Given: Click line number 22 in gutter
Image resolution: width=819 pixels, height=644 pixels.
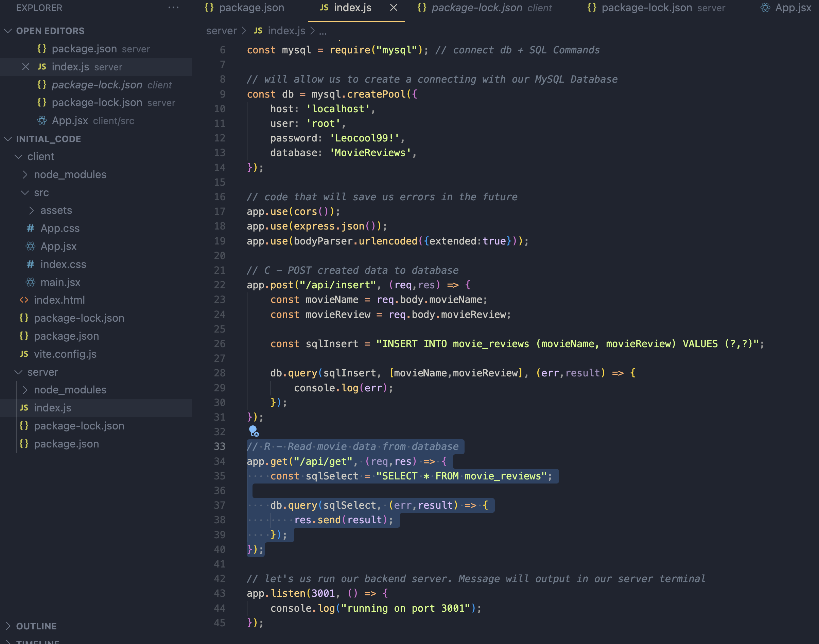Looking at the screenshot, I should click(220, 285).
